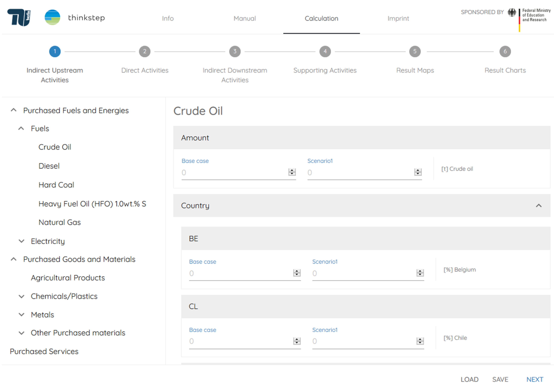This screenshot has width=554, height=392.
Task: Expand the Electricity tree node
Action: [21, 241]
